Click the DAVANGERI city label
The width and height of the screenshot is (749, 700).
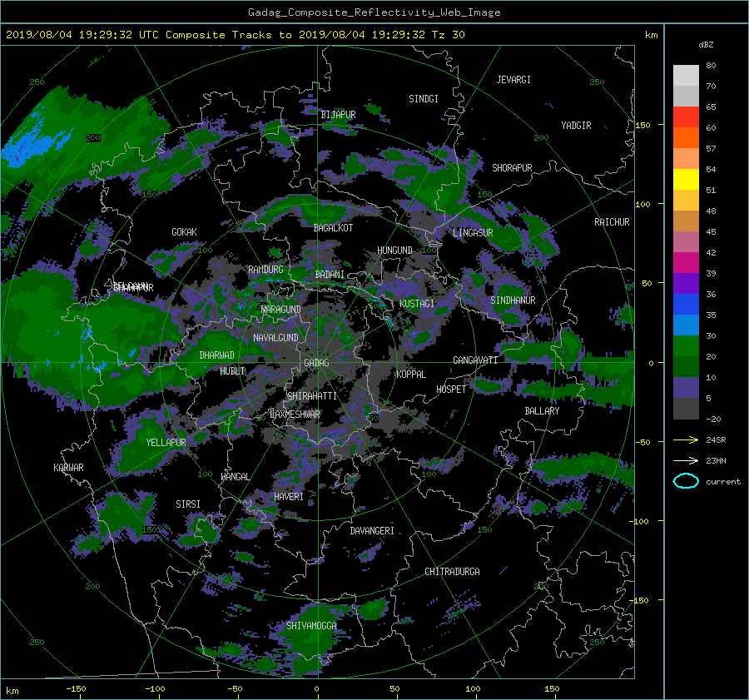[372, 531]
